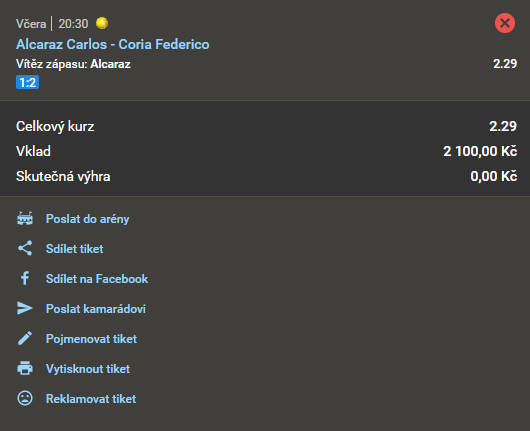Select Poslat do arény option
This screenshot has height=431, width=530.
pyautogui.click(x=88, y=219)
